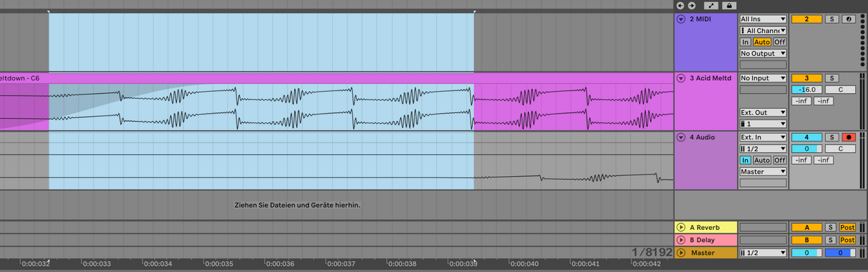
Task: Deactivate track 4 Audio via activator
Action: 807,137
